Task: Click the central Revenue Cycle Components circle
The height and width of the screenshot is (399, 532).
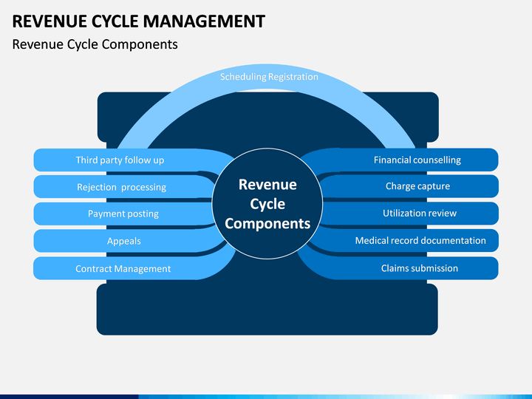Action: 267,204
